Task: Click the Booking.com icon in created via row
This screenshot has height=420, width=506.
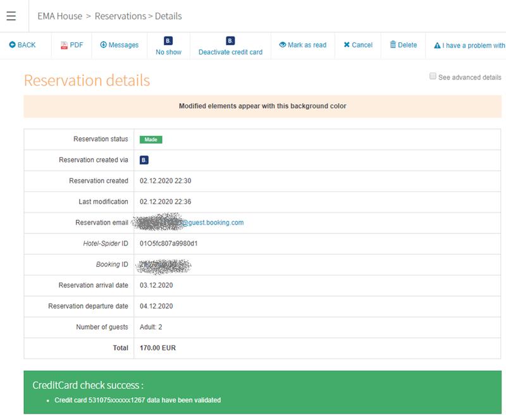Action: [x=144, y=160]
